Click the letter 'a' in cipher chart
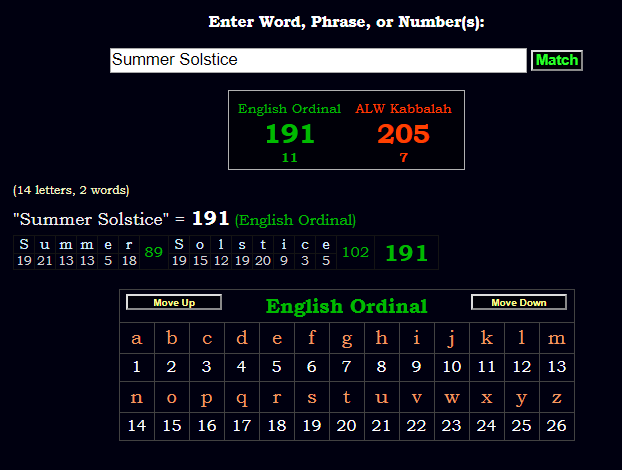Image resolution: width=622 pixels, height=470 pixels. pos(137,338)
